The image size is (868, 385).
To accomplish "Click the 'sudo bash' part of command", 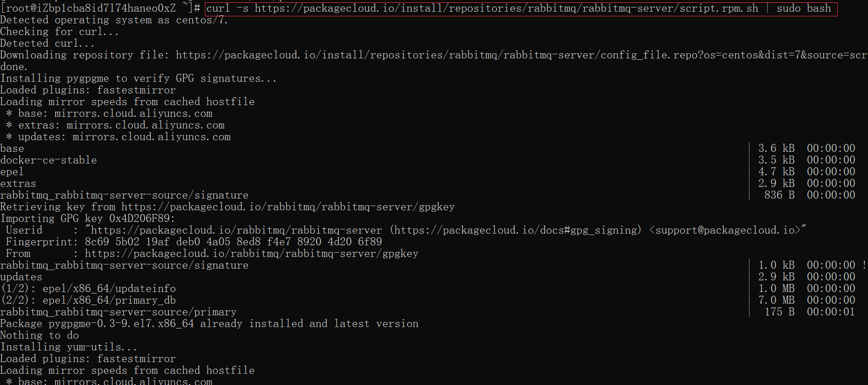I will tap(804, 8).
